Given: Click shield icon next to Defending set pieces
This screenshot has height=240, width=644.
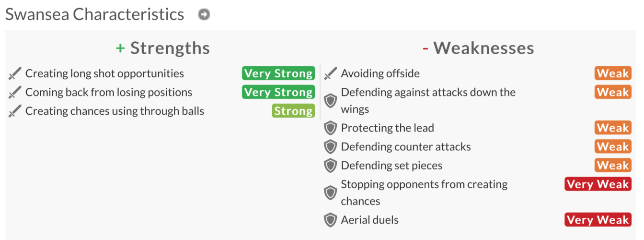Looking at the screenshot, I should [x=331, y=166].
